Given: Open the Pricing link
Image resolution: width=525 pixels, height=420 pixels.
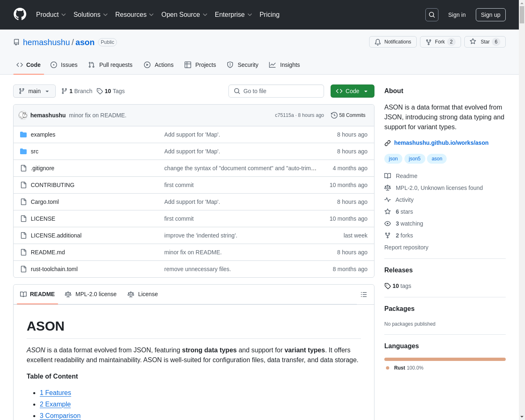Looking at the screenshot, I should coord(269,15).
